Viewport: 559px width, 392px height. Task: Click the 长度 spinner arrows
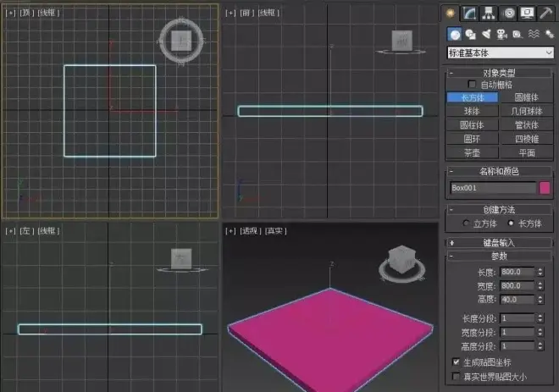(x=540, y=272)
